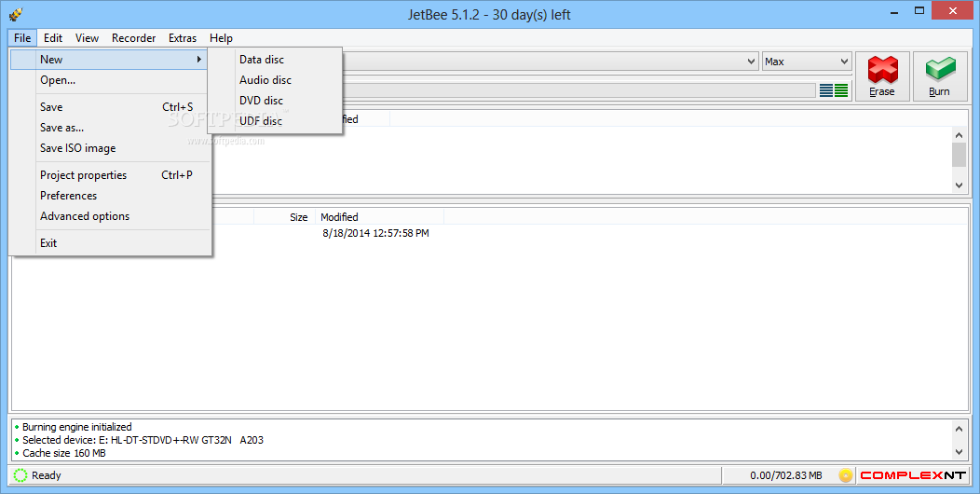The width and height of the screenshot is (980, 494).
Task: Open the Max speed dropdown
Action: click(x=806, y=62)
